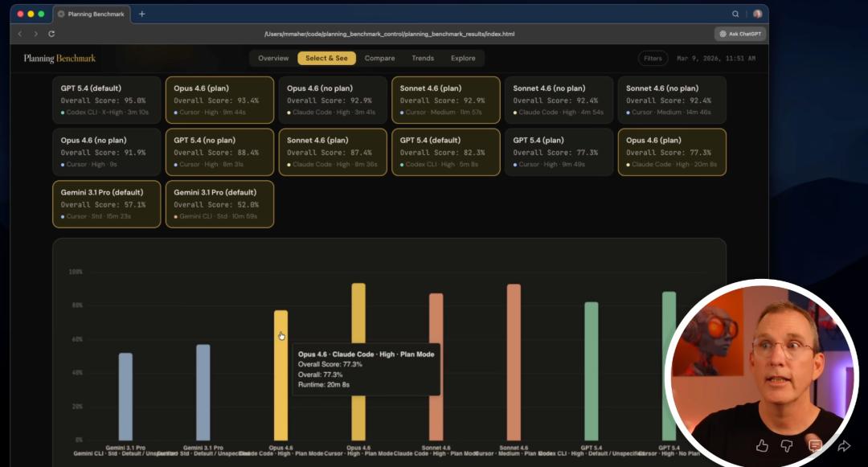This screenshot has height=467, width=868.
Task: Open the Filters dropdown
Action: tap(653, 58)
